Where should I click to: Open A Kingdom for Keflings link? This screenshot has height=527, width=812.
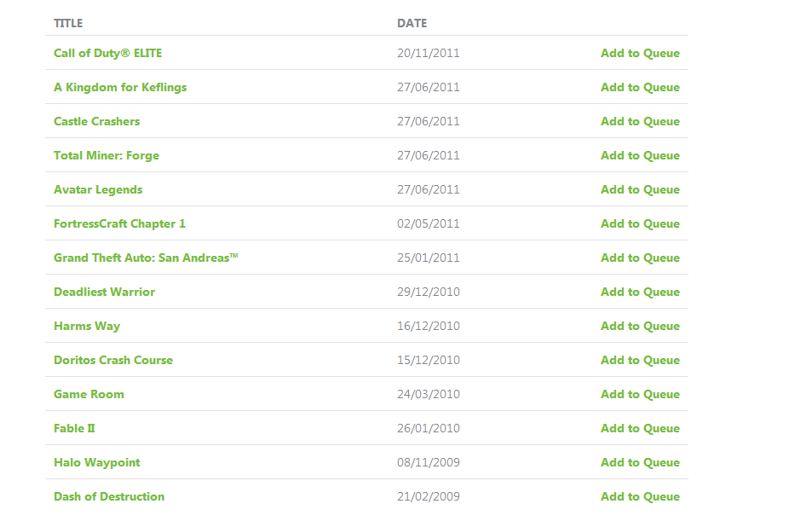pyautogui.click(x=120, y=88)
